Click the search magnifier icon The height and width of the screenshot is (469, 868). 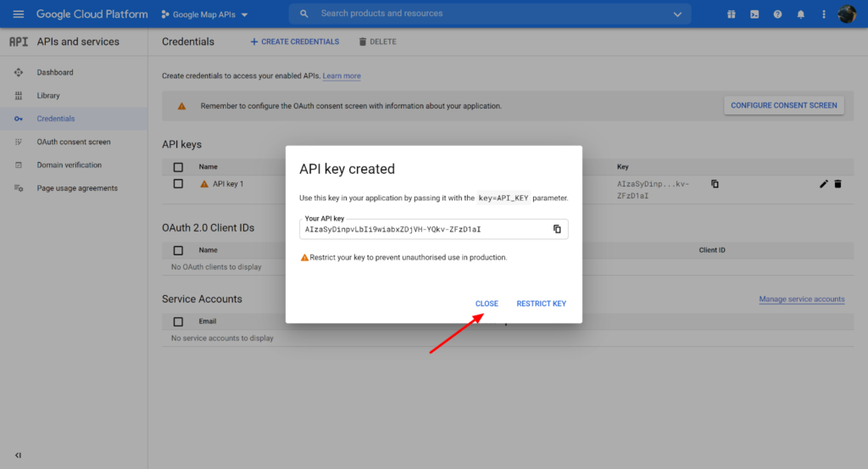[x=304, y=14]
